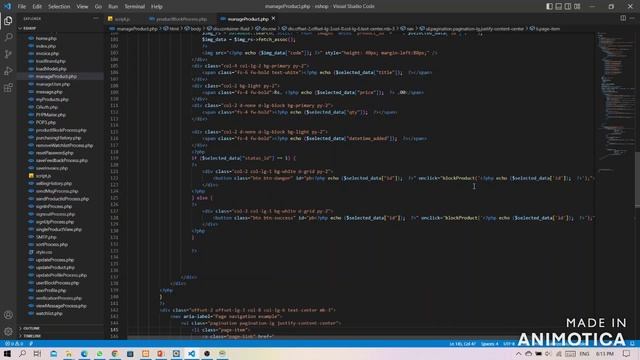
Task: Click the VS Code logo in title bar
Action: tap(7, 6)
